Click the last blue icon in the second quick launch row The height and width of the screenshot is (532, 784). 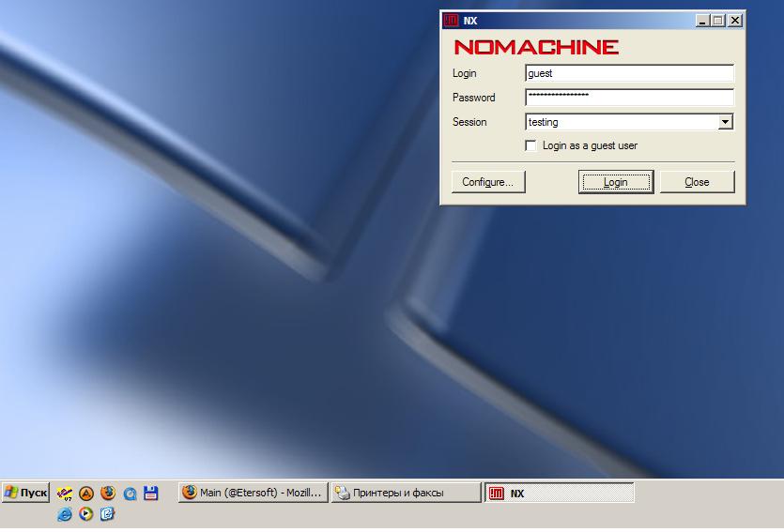(x=107, y=513)
